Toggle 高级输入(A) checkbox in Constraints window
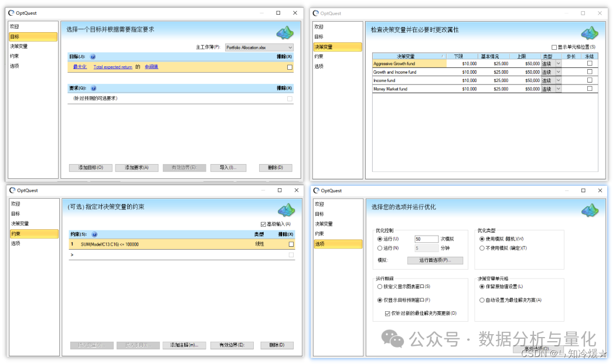 tap(263, 224)
